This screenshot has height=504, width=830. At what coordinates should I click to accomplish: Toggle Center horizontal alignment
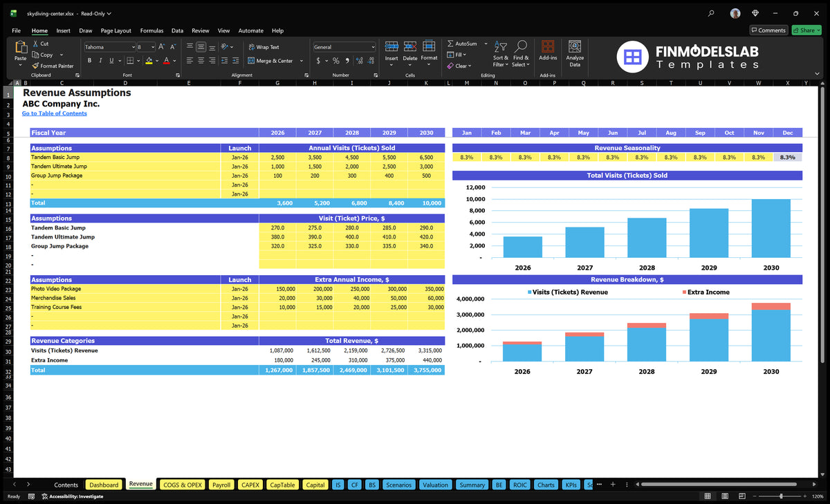pyautogui.click(x=201, y=61)
